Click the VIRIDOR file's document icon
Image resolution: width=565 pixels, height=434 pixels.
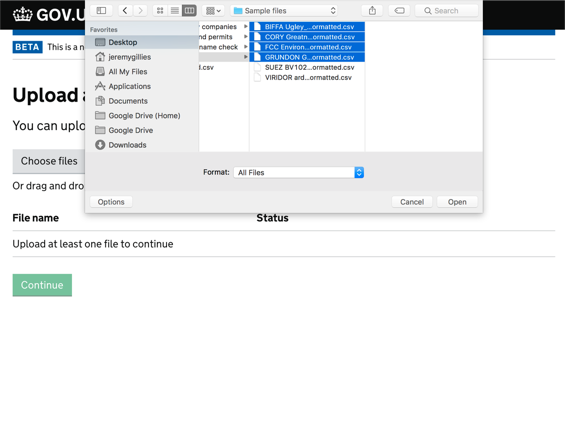257,78
